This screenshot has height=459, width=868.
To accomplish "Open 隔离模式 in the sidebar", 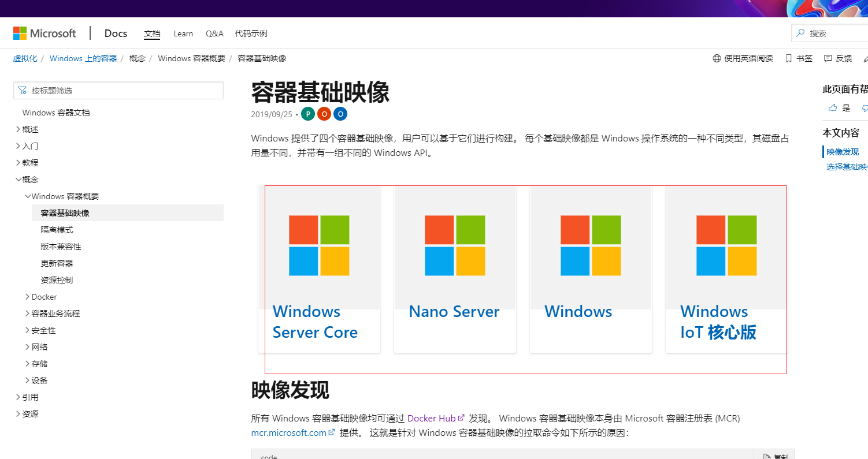I will coord(57,230).
